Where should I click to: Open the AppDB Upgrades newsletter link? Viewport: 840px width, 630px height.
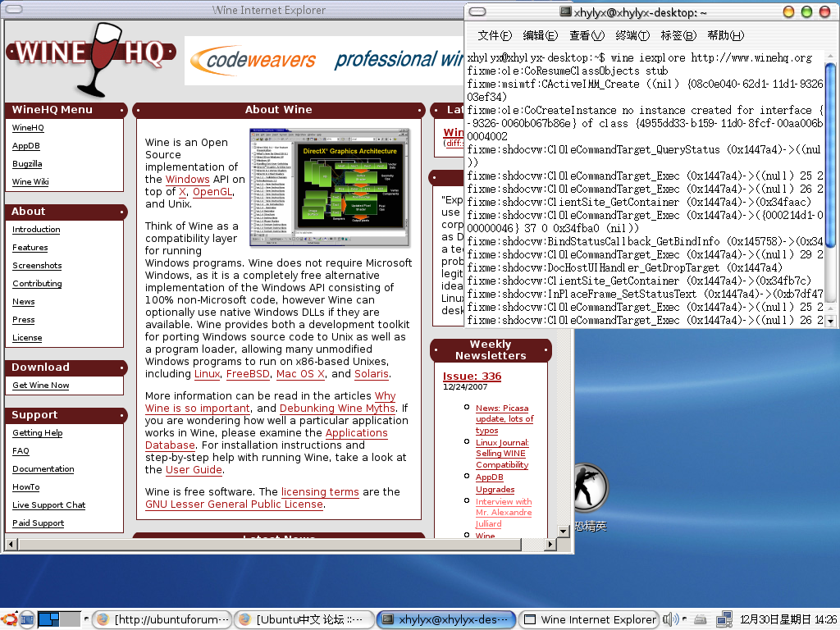tap(495, 483)
